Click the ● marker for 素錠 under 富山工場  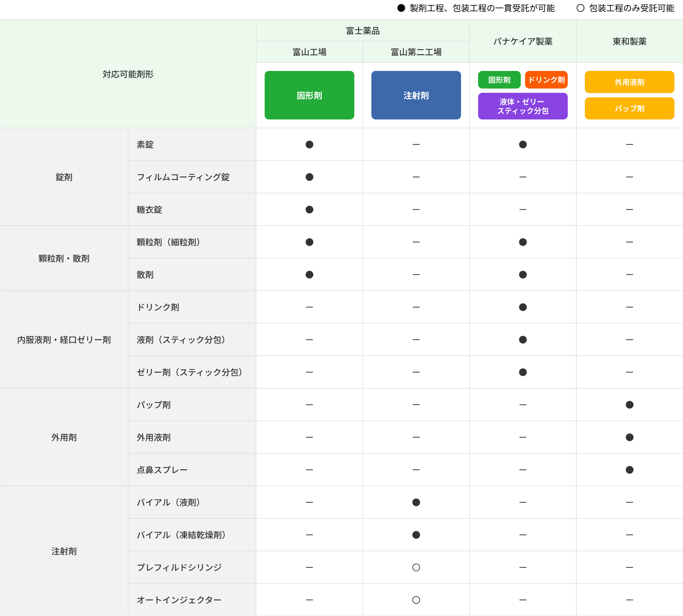309,144
